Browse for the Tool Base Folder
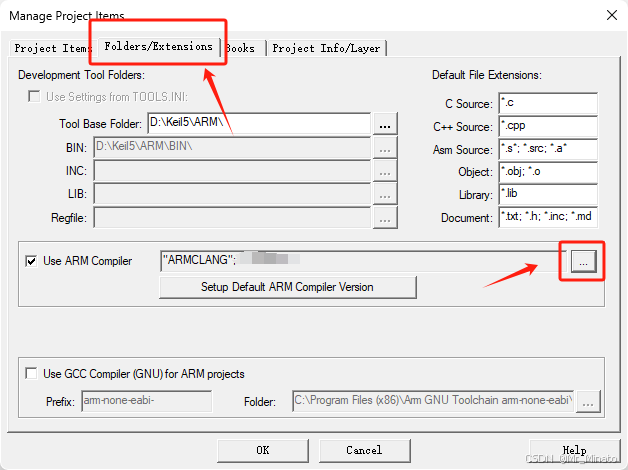 pyautogui.click(x=385, y=124)
